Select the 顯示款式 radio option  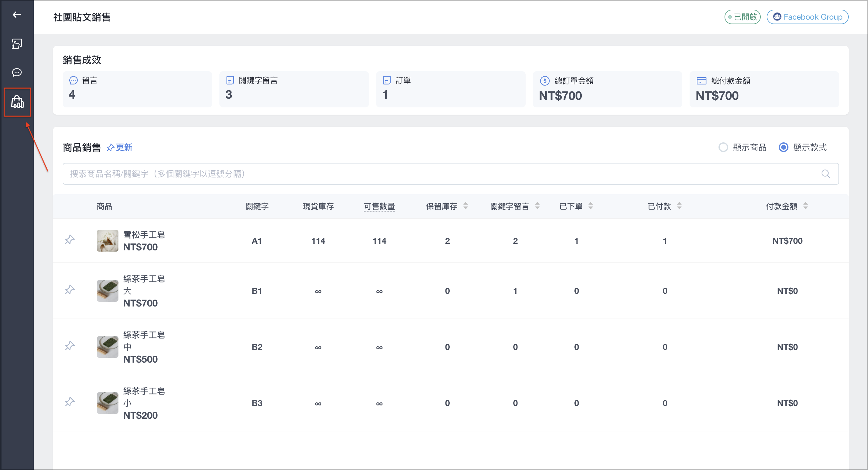[783, 147]
